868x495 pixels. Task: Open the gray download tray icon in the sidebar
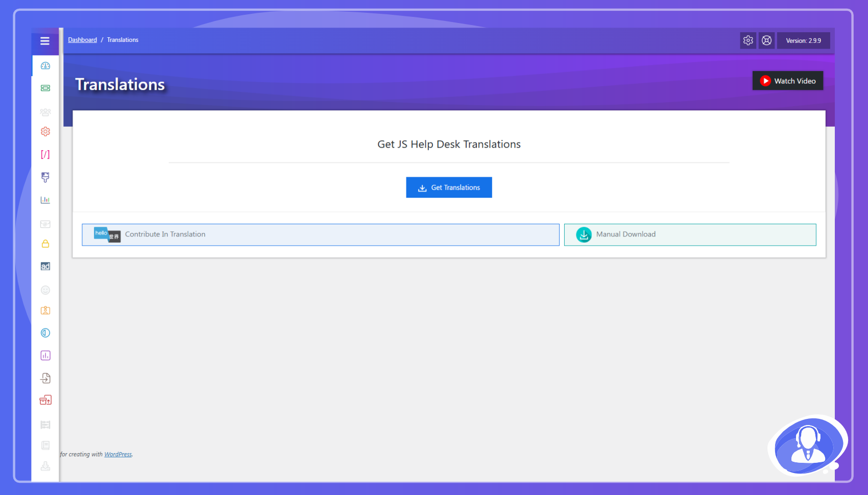click(45, 466)
